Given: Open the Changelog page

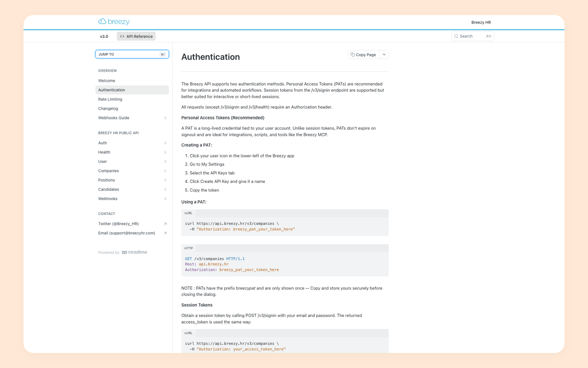Looking at the screenshot, I should [x=132, y=109].
